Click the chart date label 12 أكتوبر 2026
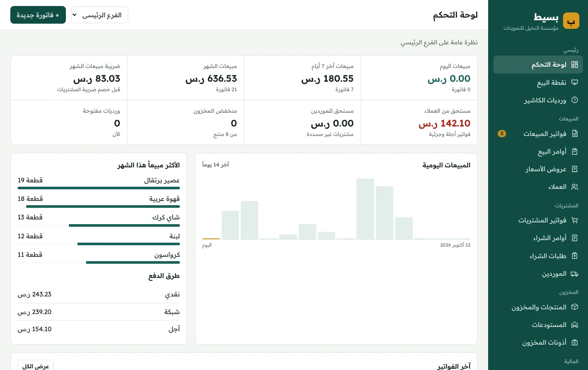The image size is (588, 370). [x=455, y=245]
